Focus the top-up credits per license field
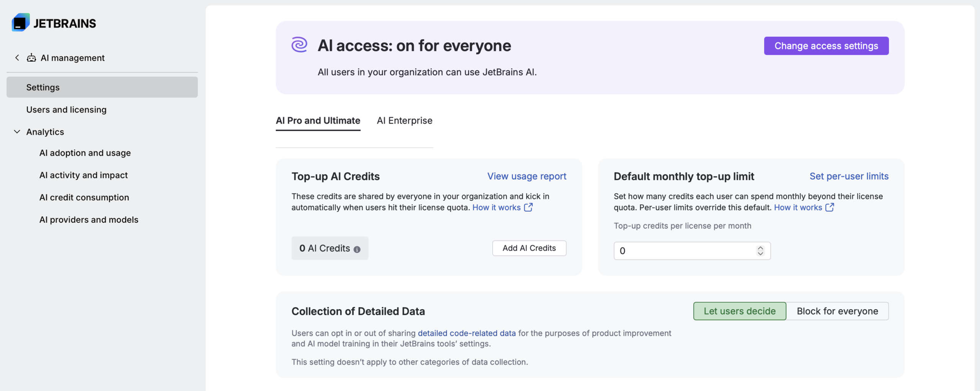 (x=685, y=251)
